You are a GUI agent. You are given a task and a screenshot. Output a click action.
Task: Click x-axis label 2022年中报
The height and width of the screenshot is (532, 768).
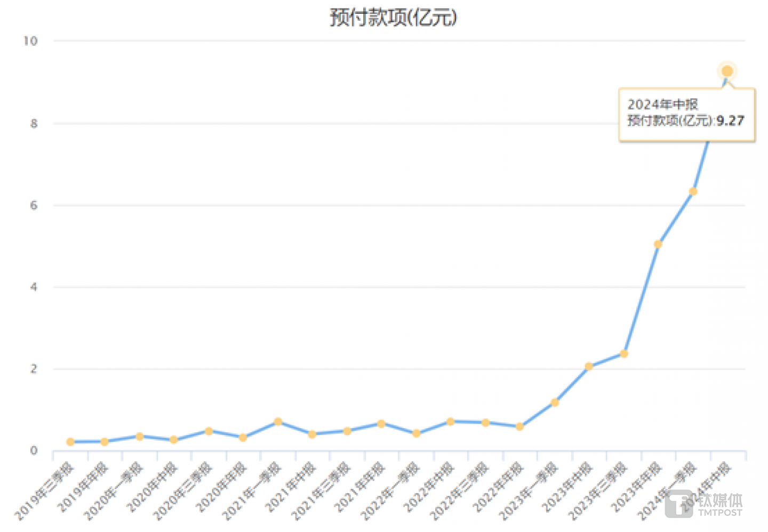point(429,487)
